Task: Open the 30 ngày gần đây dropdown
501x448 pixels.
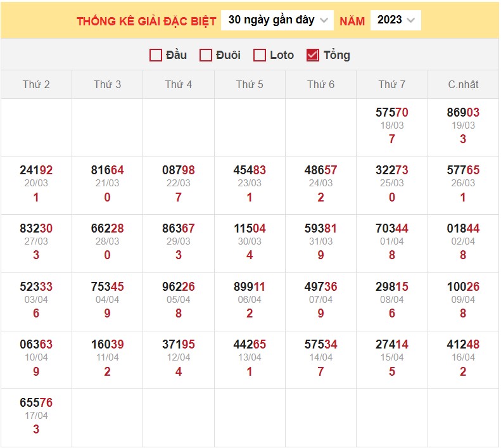Action: [x=278, y=20]
